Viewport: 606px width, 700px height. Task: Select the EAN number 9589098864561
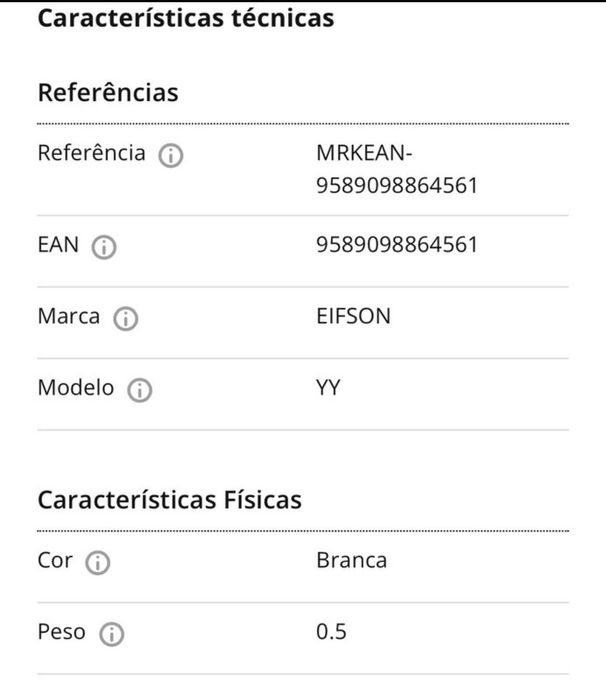(396, 245)
